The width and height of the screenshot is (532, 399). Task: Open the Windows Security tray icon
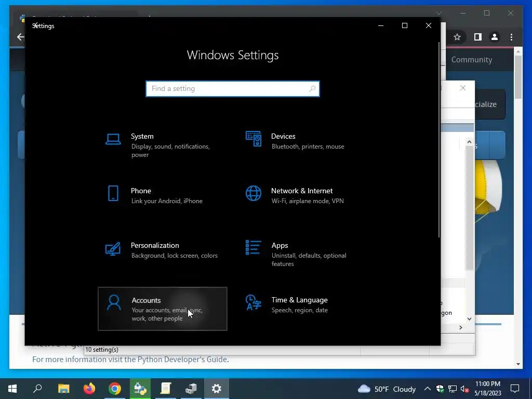[x=440, y=389]
